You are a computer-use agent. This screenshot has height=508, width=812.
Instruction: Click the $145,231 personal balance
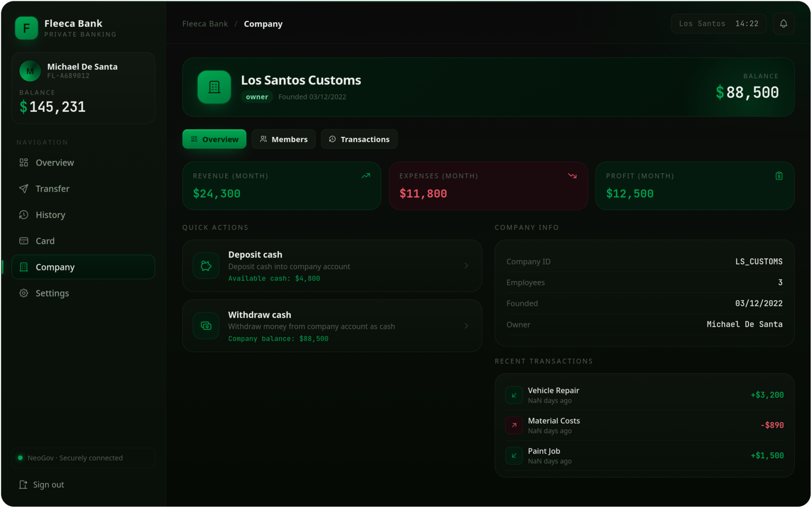coord(53,107)
